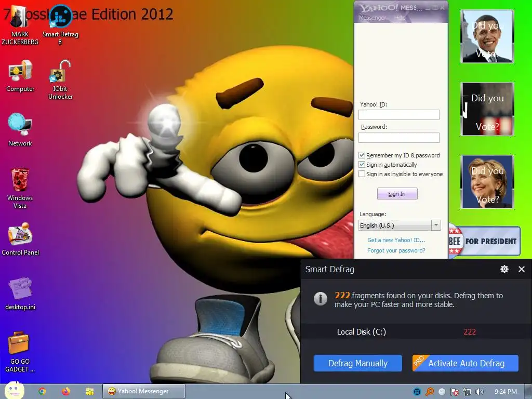Launch Chrome from the taskbar
Image resolution: width=532 pixels, height=399 pixels.
(x=42, y=391)
